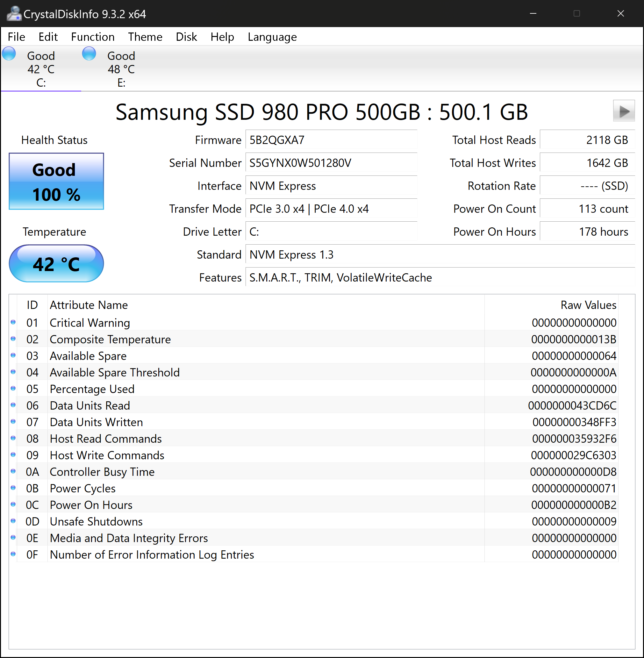This screenshot has height=658, width=644.
Task: Select the C: drive status orb
Action: [9, 54]
